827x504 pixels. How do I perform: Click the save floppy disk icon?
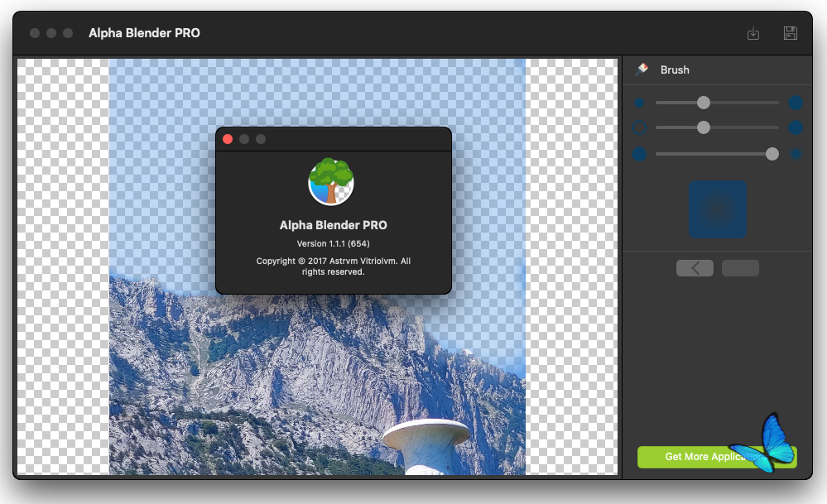790,33
